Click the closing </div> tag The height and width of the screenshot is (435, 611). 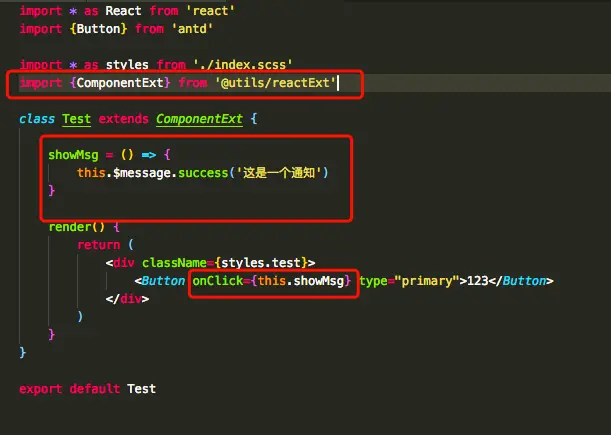[x=127, y=299]
